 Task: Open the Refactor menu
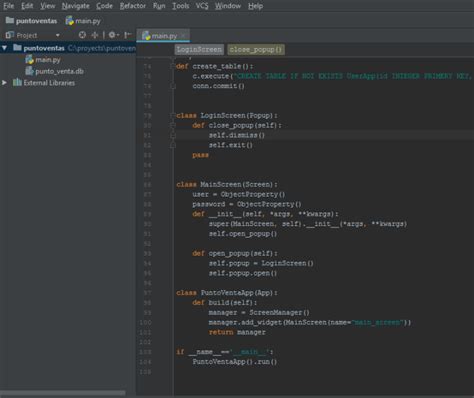tap(133, 6)
